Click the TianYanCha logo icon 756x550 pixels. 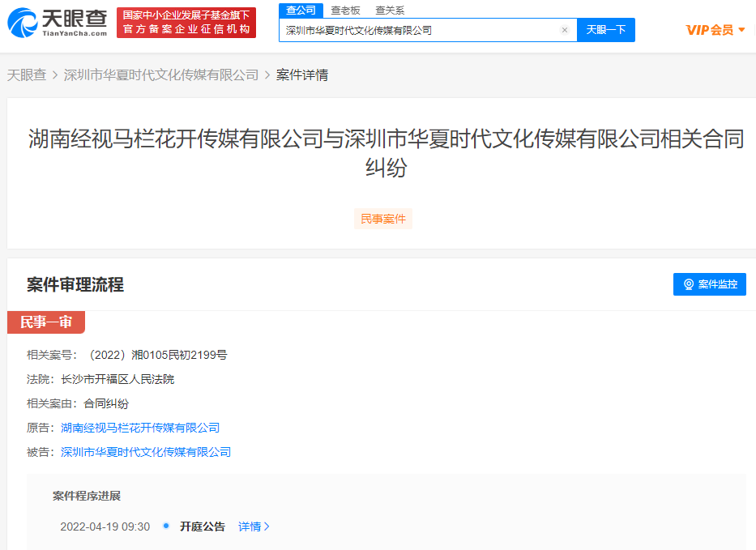(x=22, y=23)
